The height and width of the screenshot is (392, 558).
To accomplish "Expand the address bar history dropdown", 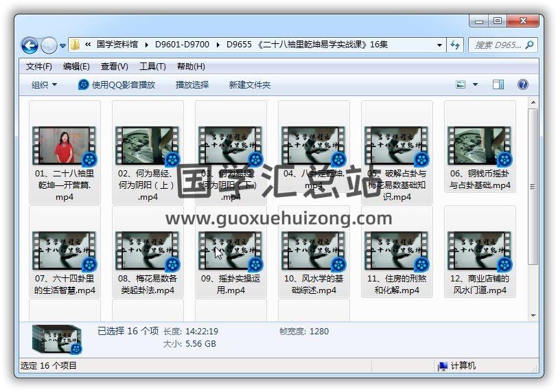I will tap(440, 45).
